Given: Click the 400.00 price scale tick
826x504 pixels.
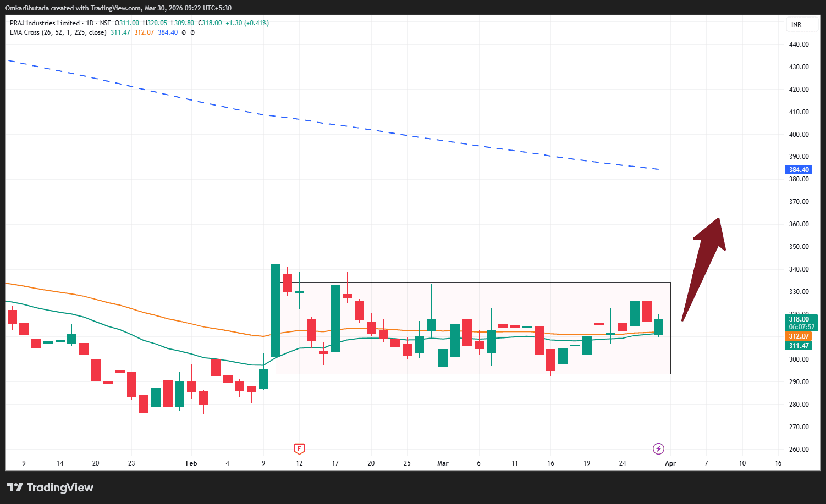Looking at the screenshot, I should pyautogui.click(x=799, y=135).
